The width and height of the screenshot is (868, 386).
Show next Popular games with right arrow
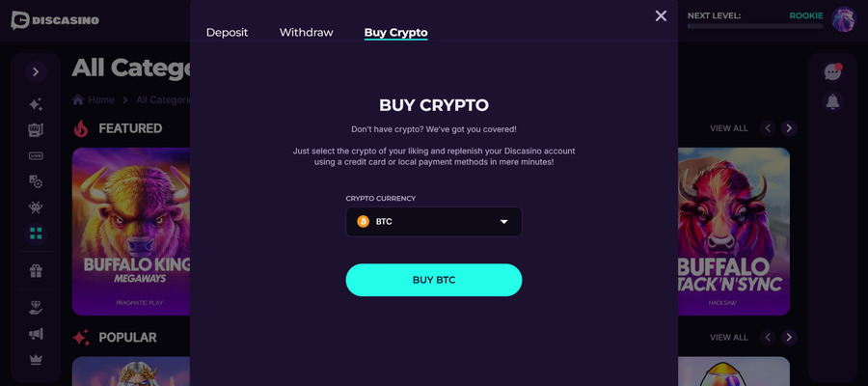(789, 337)
